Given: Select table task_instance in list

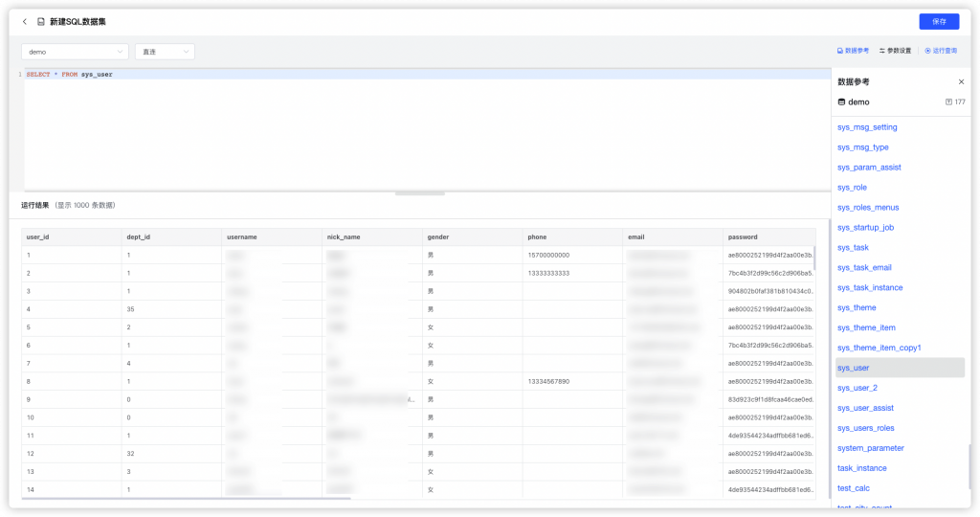Looking at the screenshot, I should tap(861, 467).
